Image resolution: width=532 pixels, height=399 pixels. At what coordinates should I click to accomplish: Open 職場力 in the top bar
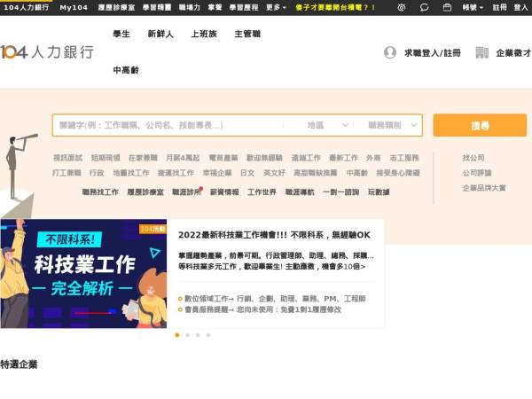pyautogui.click(x=190, y=7)
